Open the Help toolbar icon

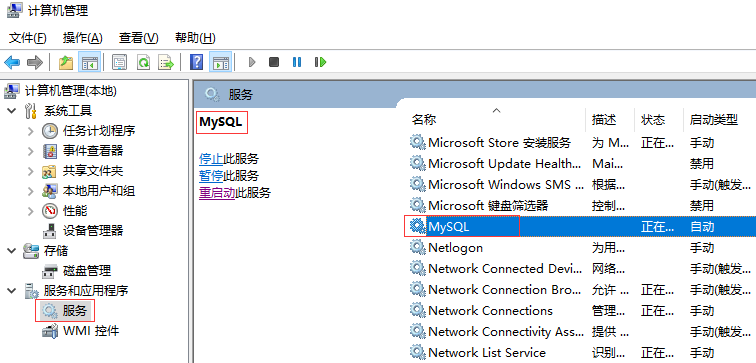point(196,62)
